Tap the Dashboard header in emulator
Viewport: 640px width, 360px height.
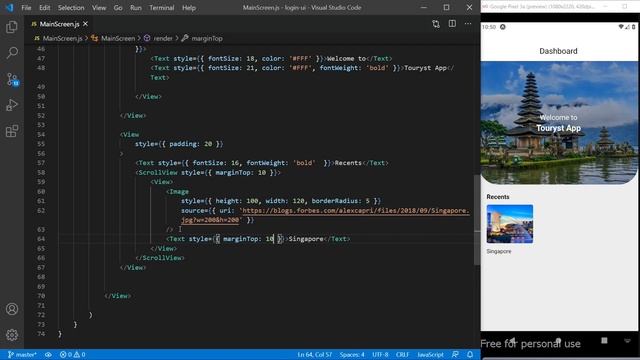point(558,51)
